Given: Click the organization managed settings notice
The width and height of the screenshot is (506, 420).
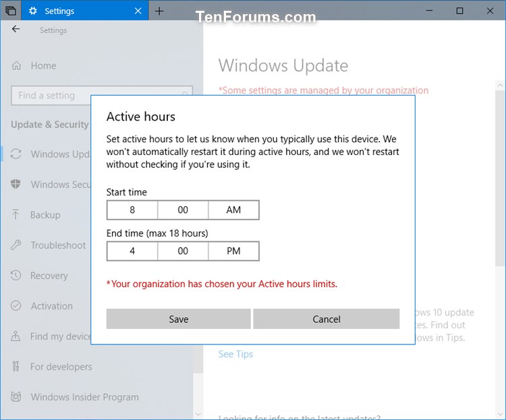Looking at the screenshot, I should [x=323, y=90].
